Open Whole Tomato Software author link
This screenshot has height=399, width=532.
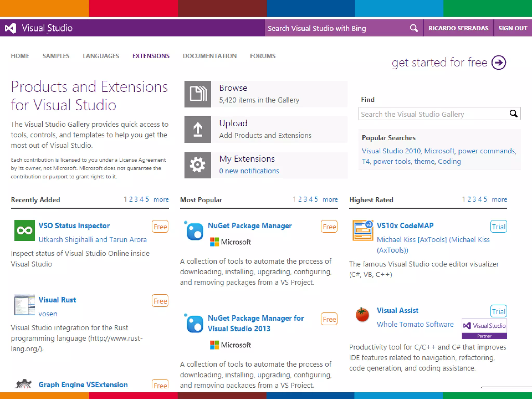point(415,324)
